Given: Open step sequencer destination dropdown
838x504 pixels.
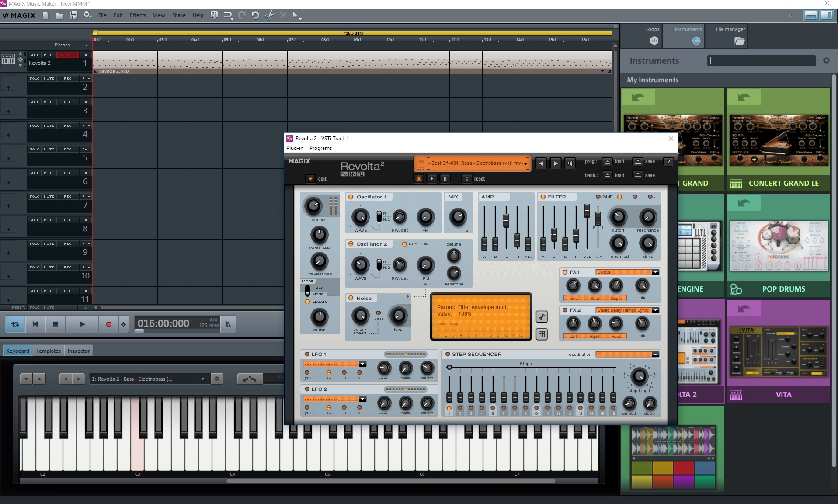Looking at the screenshot, I should point(655,355).
